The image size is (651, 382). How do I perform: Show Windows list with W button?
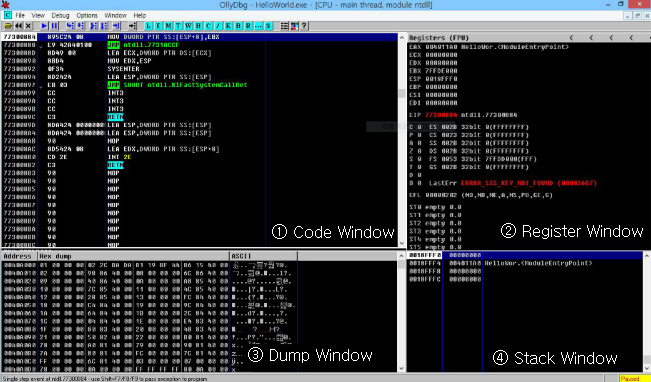(188, 26)
